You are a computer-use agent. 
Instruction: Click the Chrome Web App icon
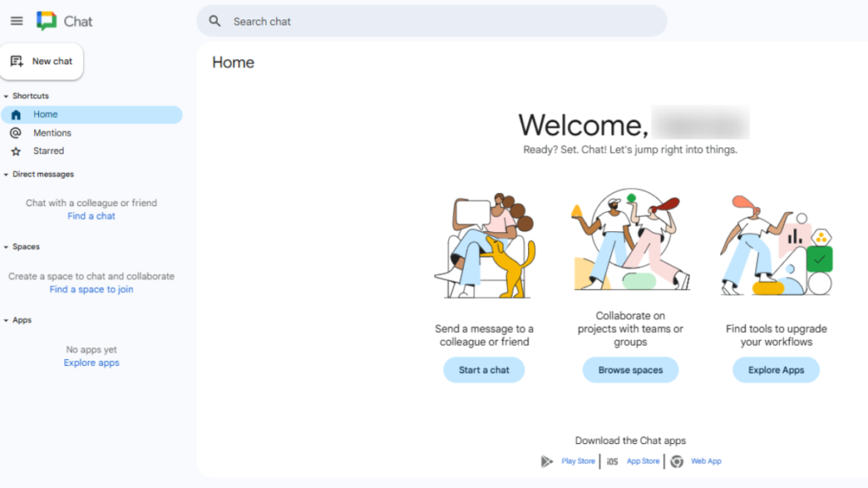[676, 461]
